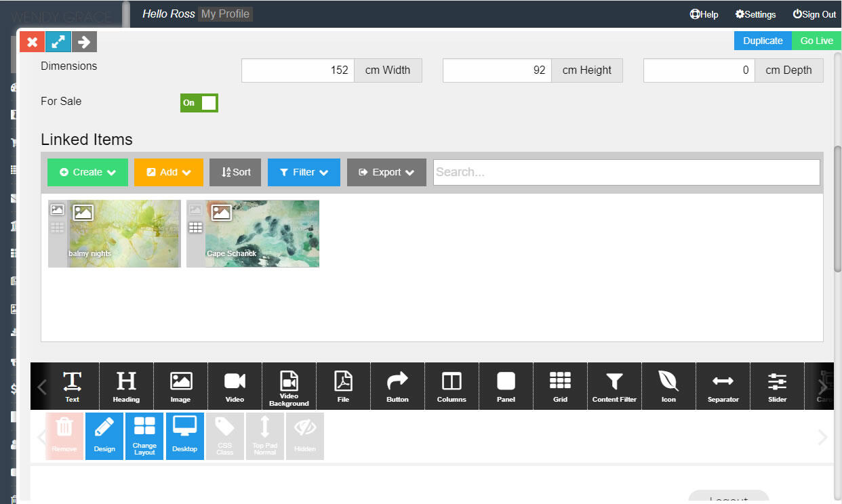The image size is (842, 504).
Task: Click the Change Layout icon
Action: click(144, 436)
